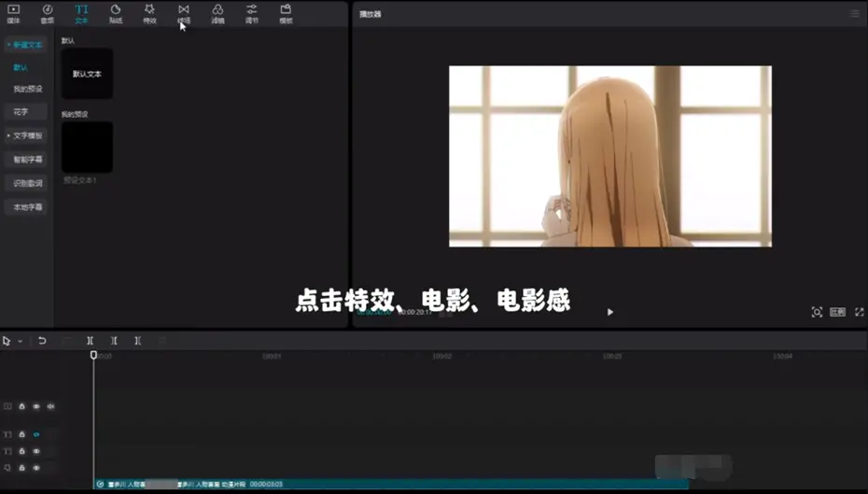
Task: Select the 文本 text tab
Action: tap(81, 14)
